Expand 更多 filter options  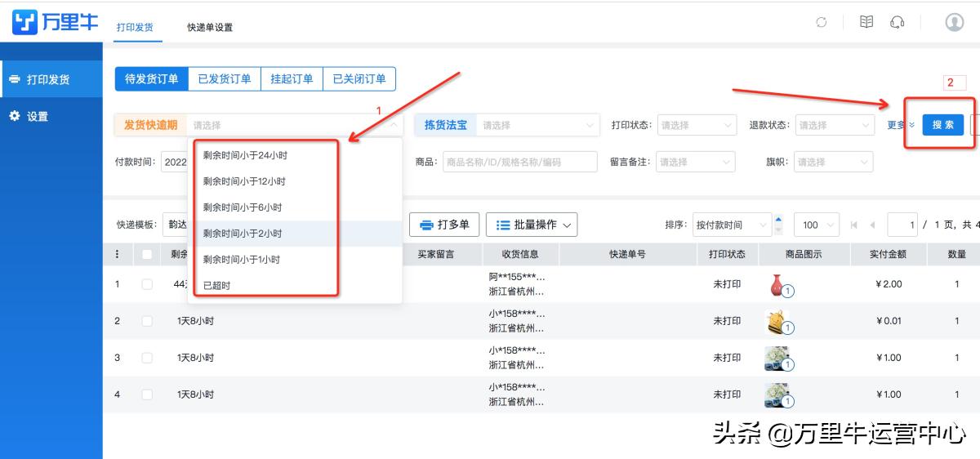[901, 125]
